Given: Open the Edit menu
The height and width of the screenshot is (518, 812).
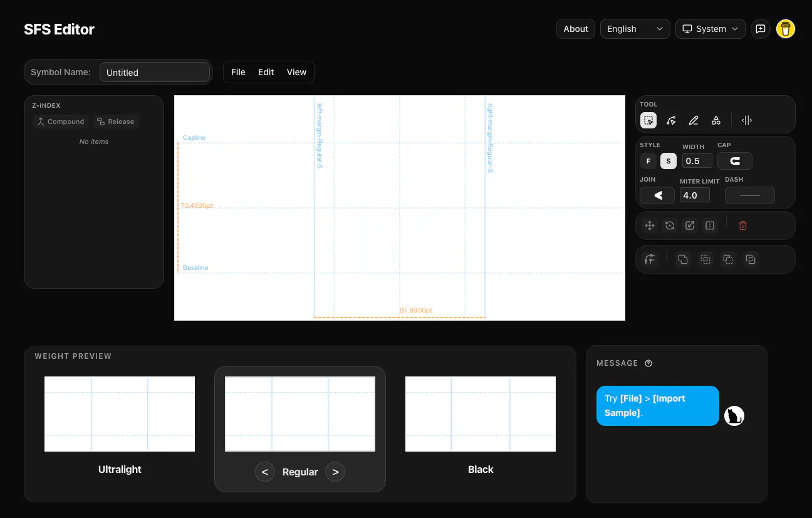Looking at the screenshot, I should pos(266,72).
